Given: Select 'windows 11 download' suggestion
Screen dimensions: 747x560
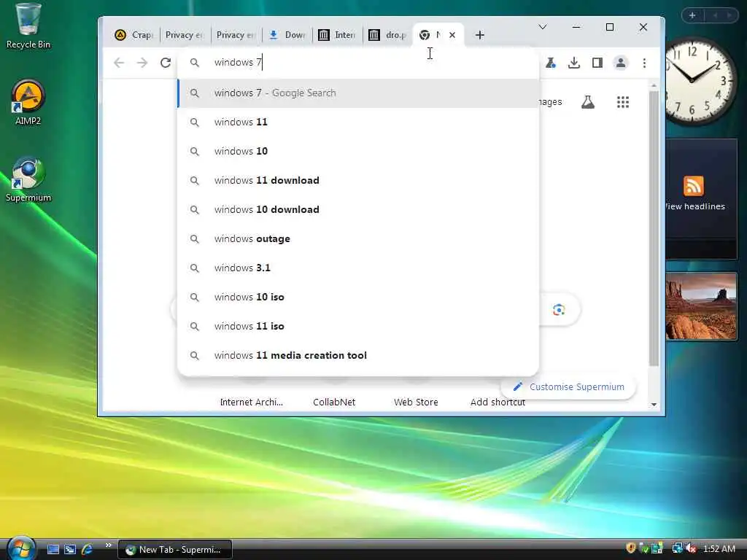Looking at the screenshot, I should 357,181.
